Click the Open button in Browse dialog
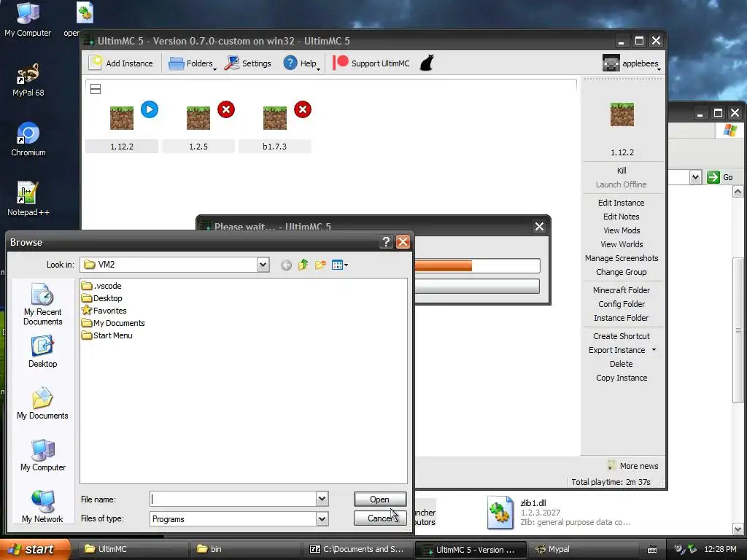The image size is (747, 560). (x=380, y=499)
